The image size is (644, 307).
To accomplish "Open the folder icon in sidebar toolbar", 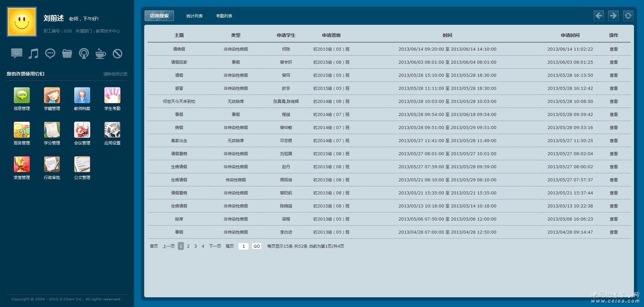I will click(x=67, y=54).
